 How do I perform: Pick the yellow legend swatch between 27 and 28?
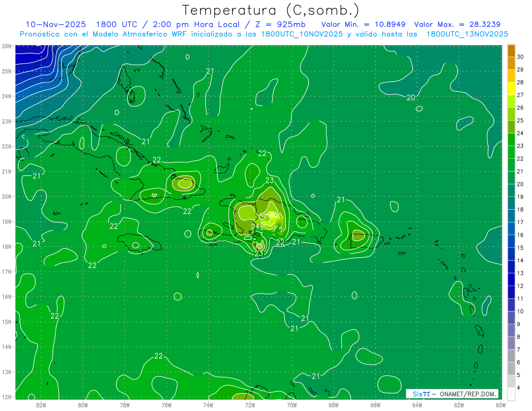pyautogui.click(x=511, y=89)
